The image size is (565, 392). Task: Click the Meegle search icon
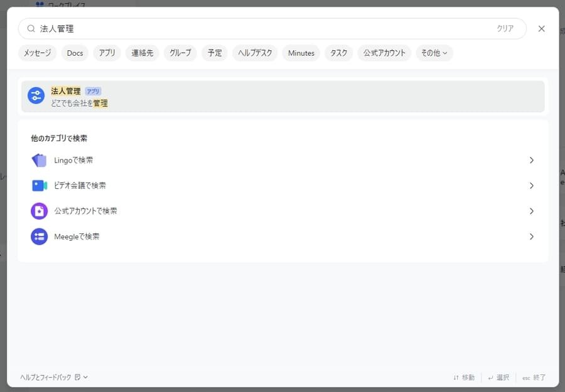pos(39,236)
